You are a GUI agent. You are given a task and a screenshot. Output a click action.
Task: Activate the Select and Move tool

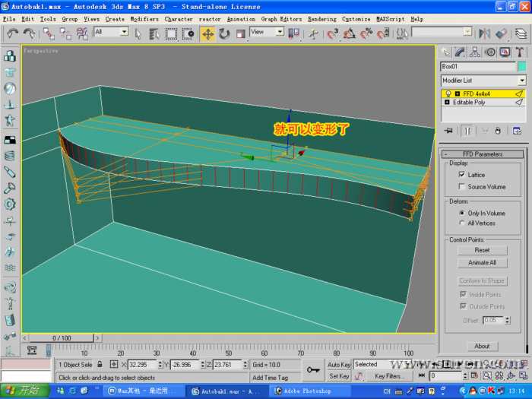[207, 34]
